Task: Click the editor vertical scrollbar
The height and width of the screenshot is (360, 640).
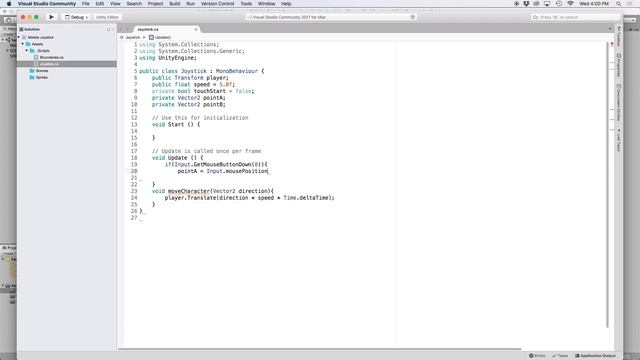Action: coord(607,184)
